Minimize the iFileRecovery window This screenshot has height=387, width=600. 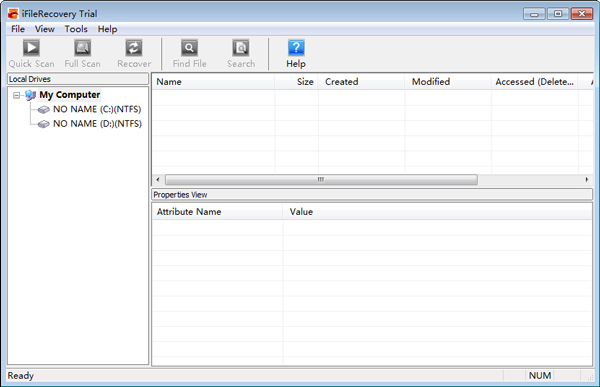pos(534,14)
